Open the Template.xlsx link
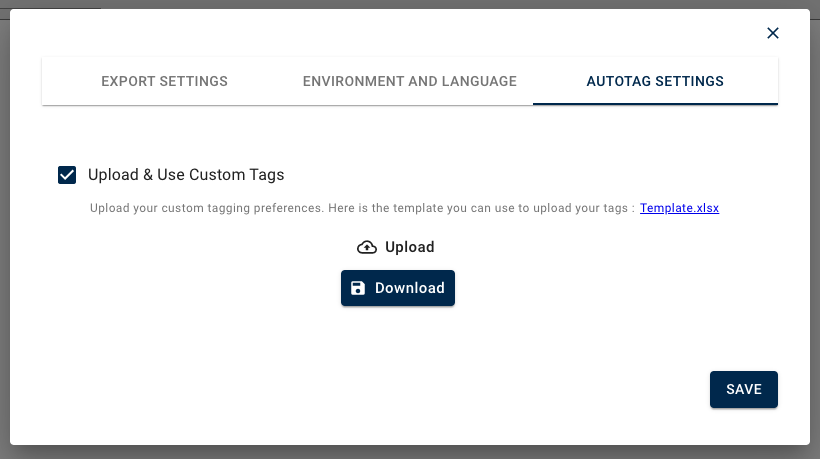Image resolution: width=820 pixels, height=459 pixels. point(680,208)
